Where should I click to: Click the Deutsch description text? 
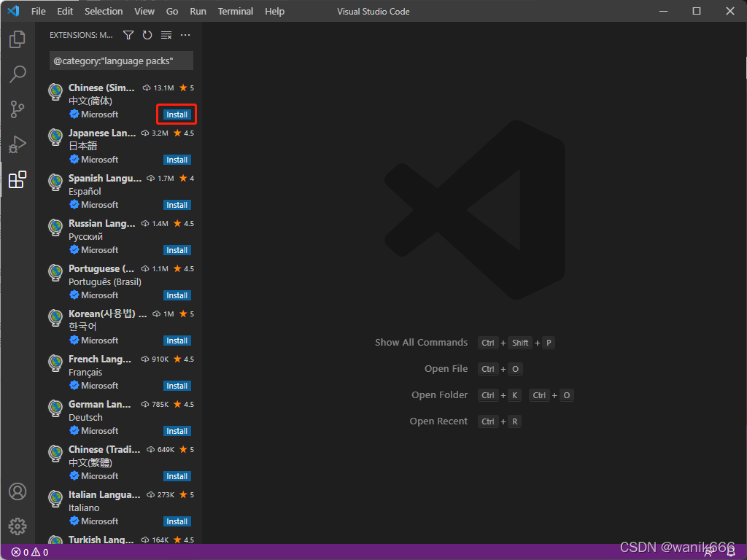coord(86,418)
